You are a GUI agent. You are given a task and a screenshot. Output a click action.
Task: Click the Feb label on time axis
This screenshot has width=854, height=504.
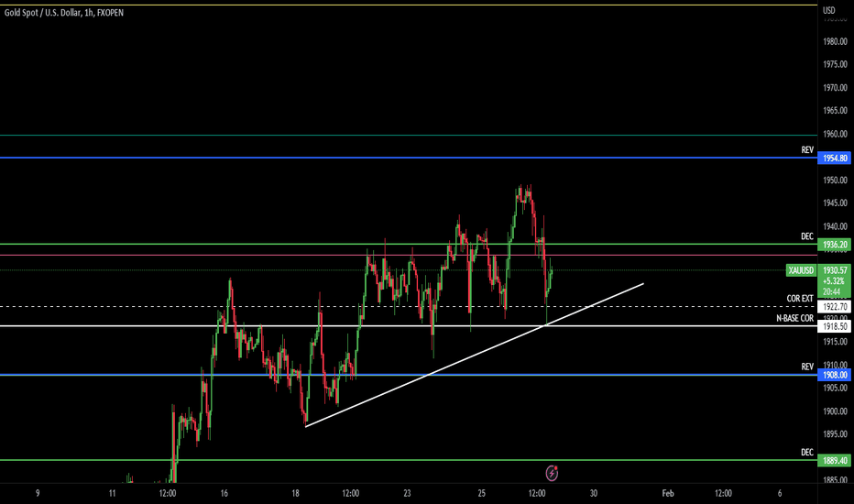tap(668, 494)
